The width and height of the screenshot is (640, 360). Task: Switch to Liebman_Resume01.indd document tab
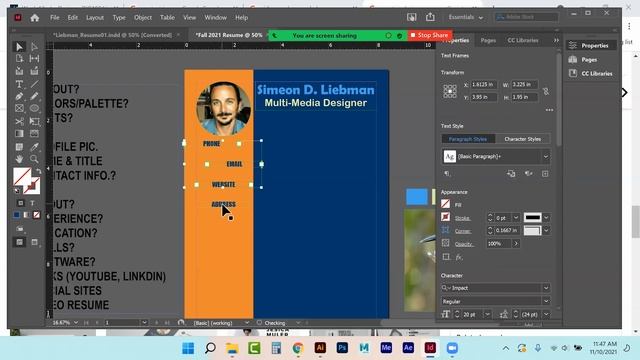pos(113,35)
